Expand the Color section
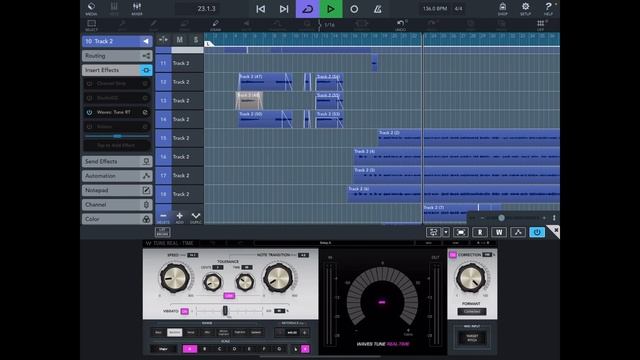 (x=117, y=219)
